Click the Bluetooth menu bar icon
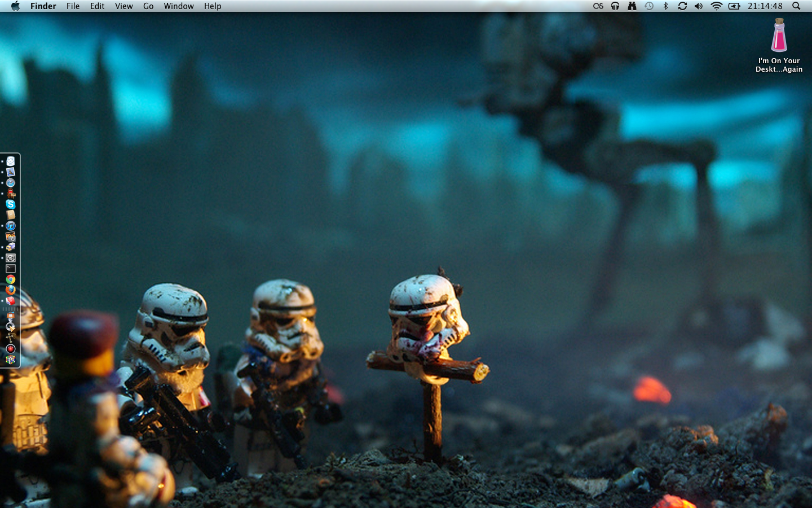The image size is (812, 508). 665,6
